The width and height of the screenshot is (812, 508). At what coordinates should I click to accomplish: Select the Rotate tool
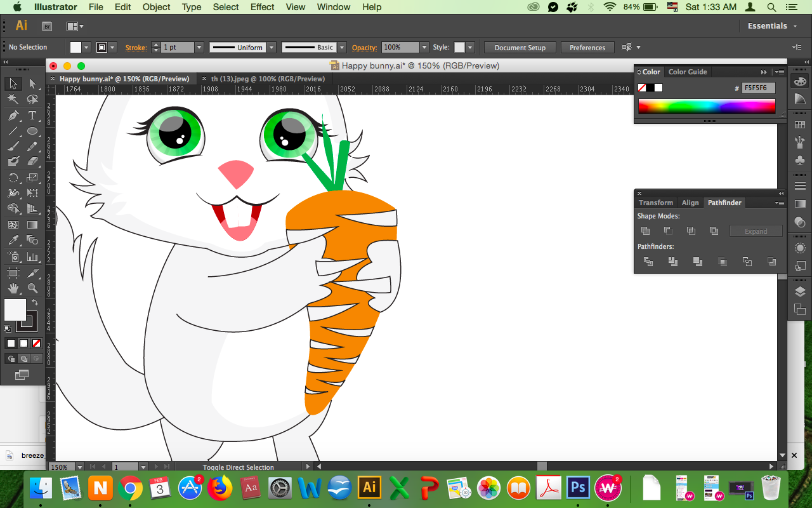tap(13, 178)
